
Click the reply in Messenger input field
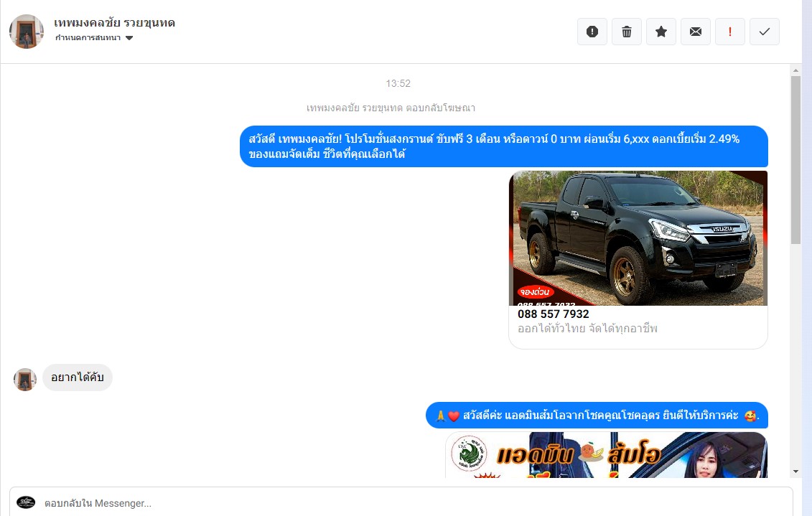coord(401,503)
